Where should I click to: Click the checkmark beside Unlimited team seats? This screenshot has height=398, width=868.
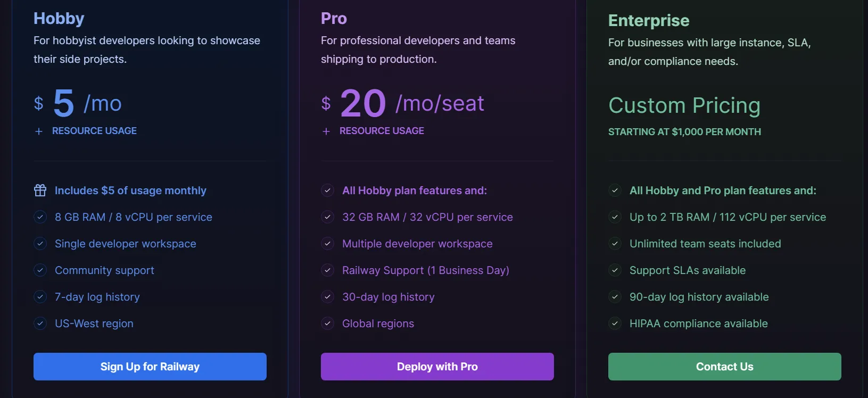point(615,244)
